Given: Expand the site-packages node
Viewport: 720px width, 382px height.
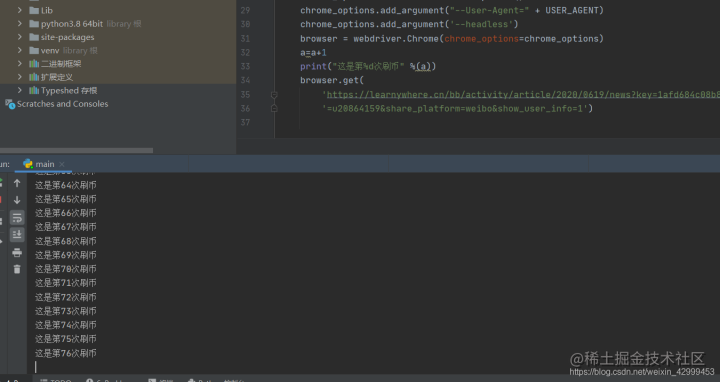Looking at the screenshot, I should [20, 37].
